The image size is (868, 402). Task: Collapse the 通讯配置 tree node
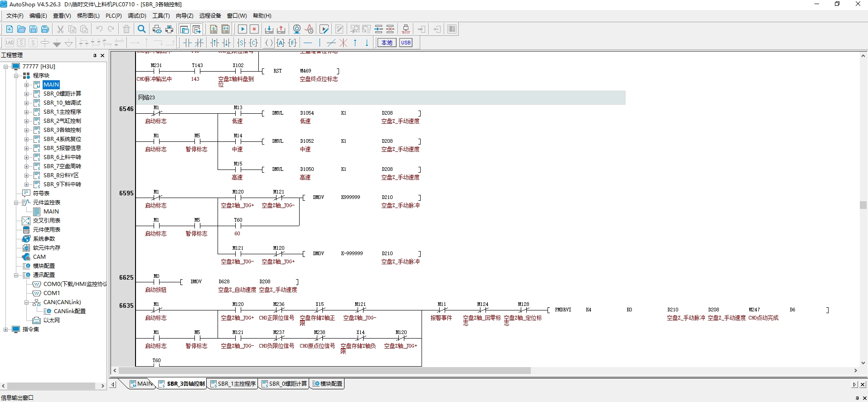tap(16, 275)
